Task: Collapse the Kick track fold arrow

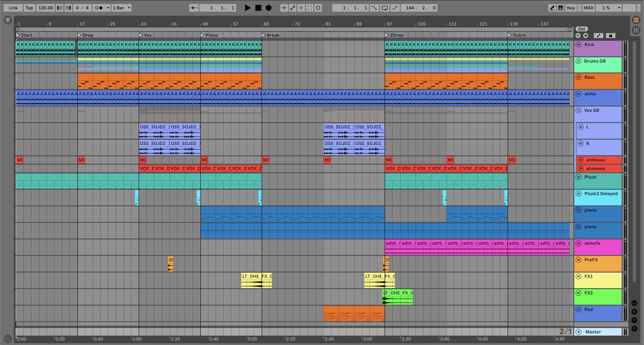Action: tap(578, 45)
